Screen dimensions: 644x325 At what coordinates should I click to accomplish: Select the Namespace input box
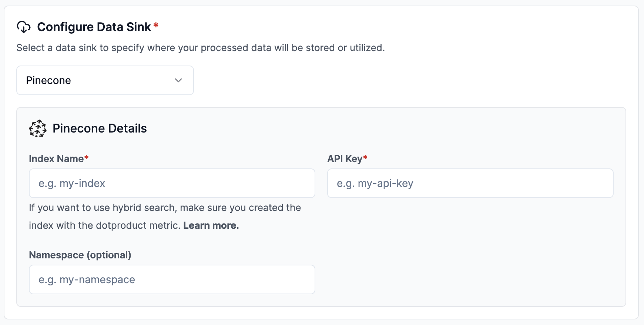(x=172, y=279)
